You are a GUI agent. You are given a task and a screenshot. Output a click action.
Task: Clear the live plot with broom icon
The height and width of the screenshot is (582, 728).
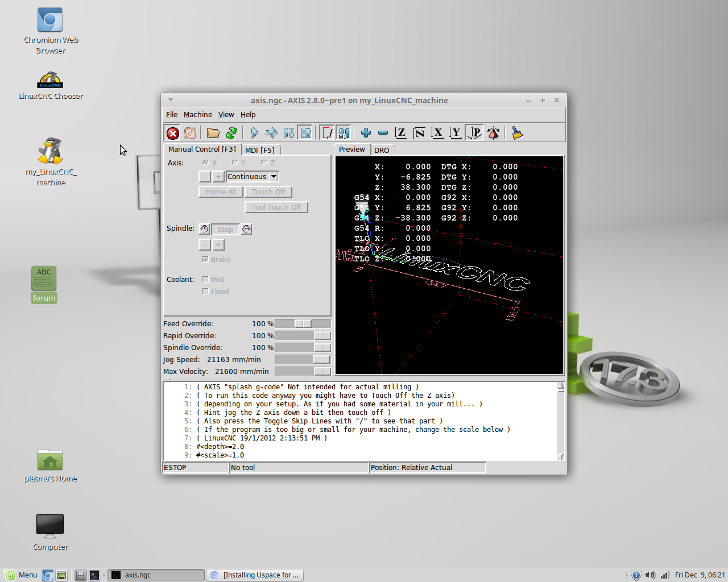[x=516, y=132]
